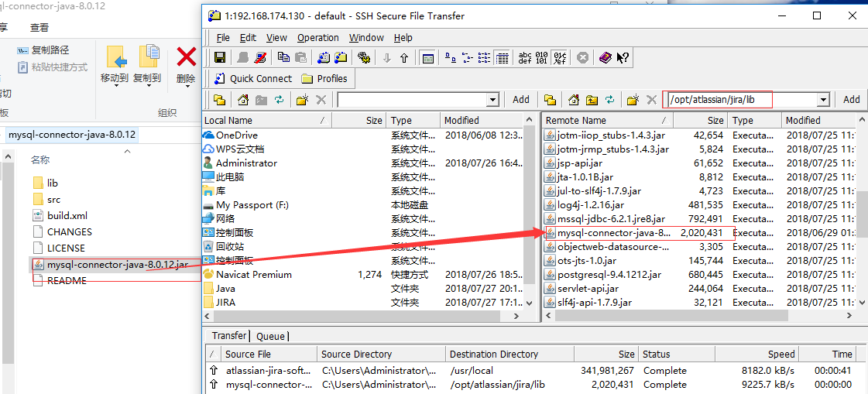The height and width of the screenshot is (394, 868).
Task: Open the File menu
Action: 223,38
